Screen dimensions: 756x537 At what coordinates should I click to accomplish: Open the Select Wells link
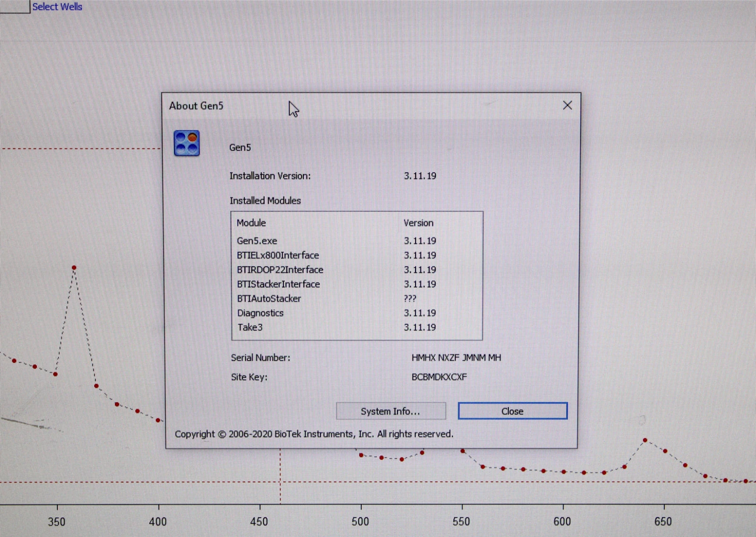57,7
